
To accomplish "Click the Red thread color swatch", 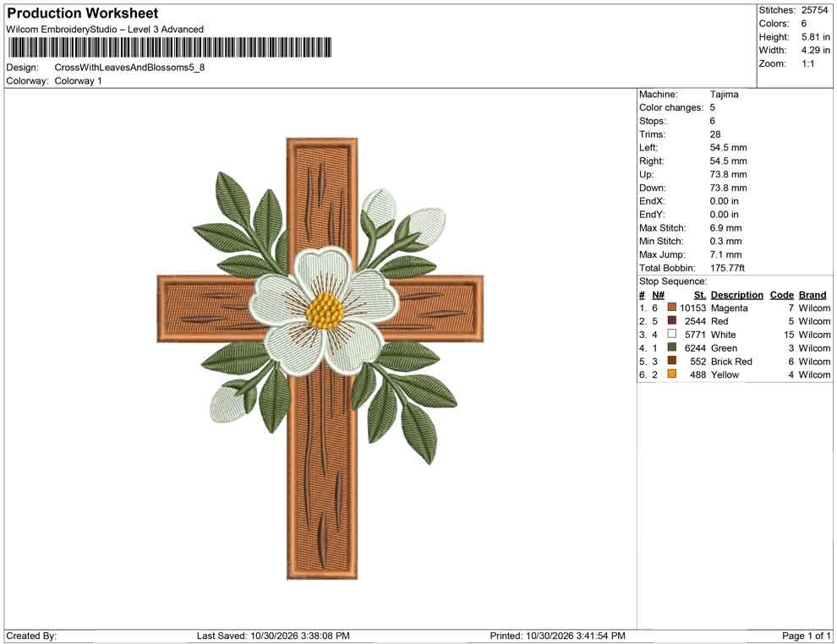I will pos(672,320).
